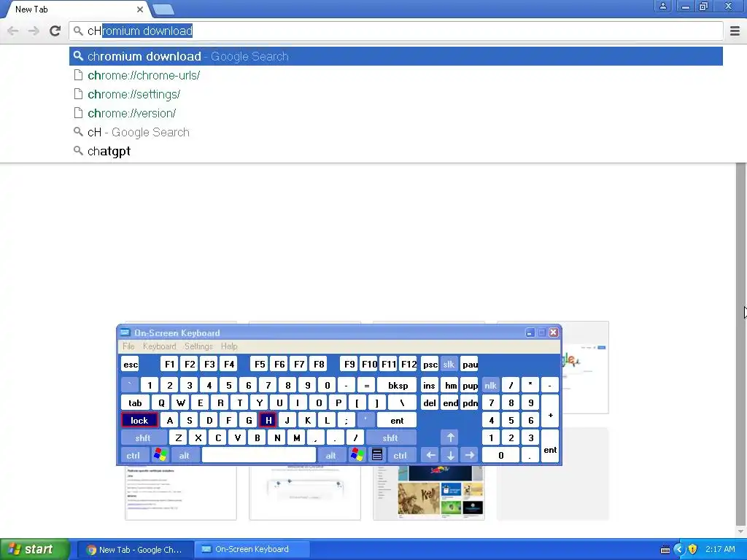Open the Chrome hamburger menu
This screenshot has height=560, width=747.
(735, 31)
